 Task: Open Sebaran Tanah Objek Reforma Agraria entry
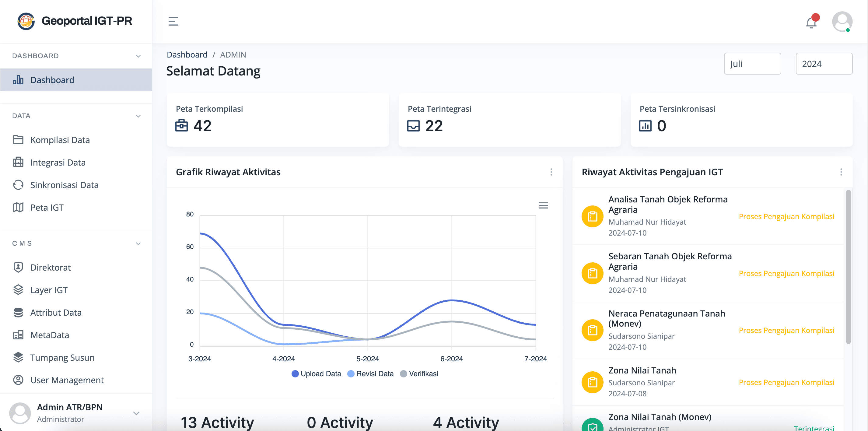pos(708,273)
